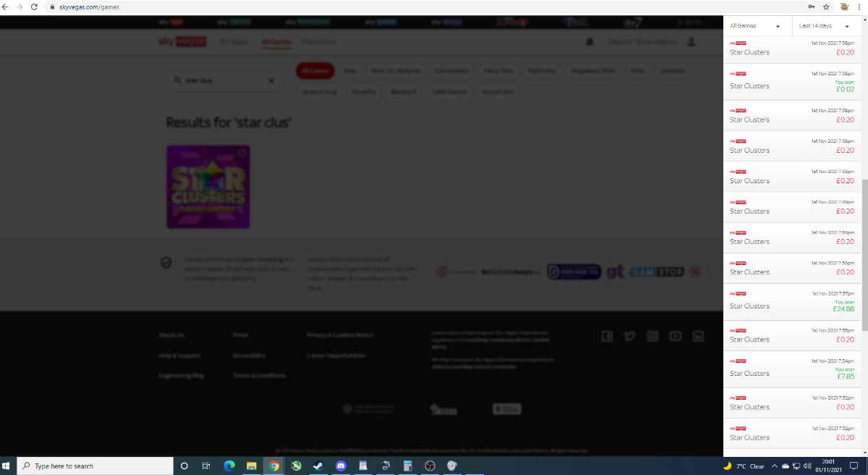Open Task View on the taskbar
Screen dimensions: 868x475
coord(206,466)
